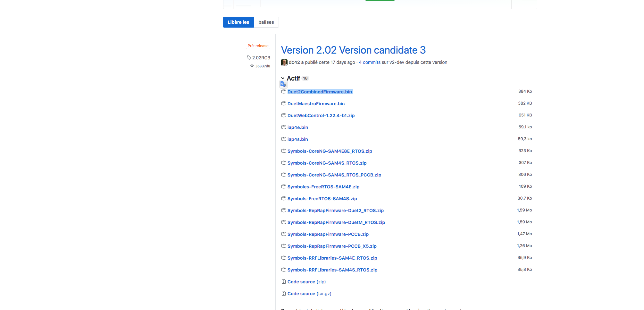Click the 384 Ko size of Duet2CombinedFirmware.bin
This screenshot has width=644, height=310.
[x=525, y=91]
